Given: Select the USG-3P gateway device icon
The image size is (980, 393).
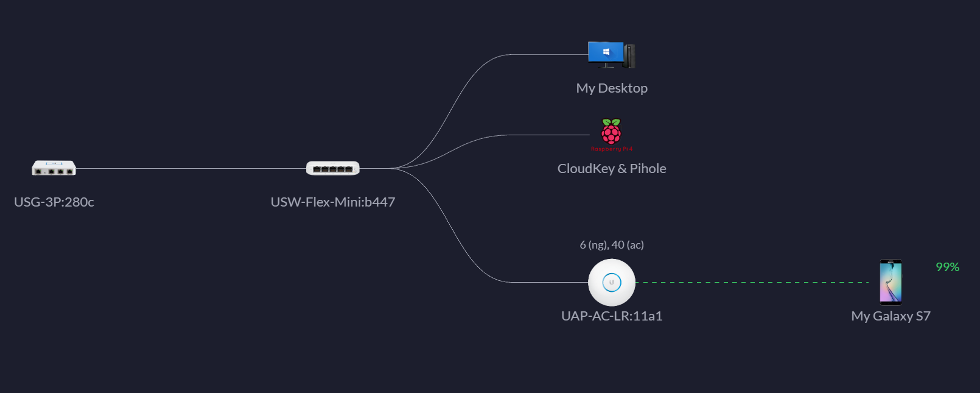Looking at the screenshot, I should (54, 168).
